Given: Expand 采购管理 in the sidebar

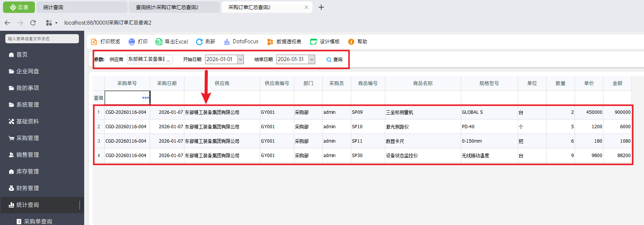Looking at the screenshot, I should (x=42, y=138).
